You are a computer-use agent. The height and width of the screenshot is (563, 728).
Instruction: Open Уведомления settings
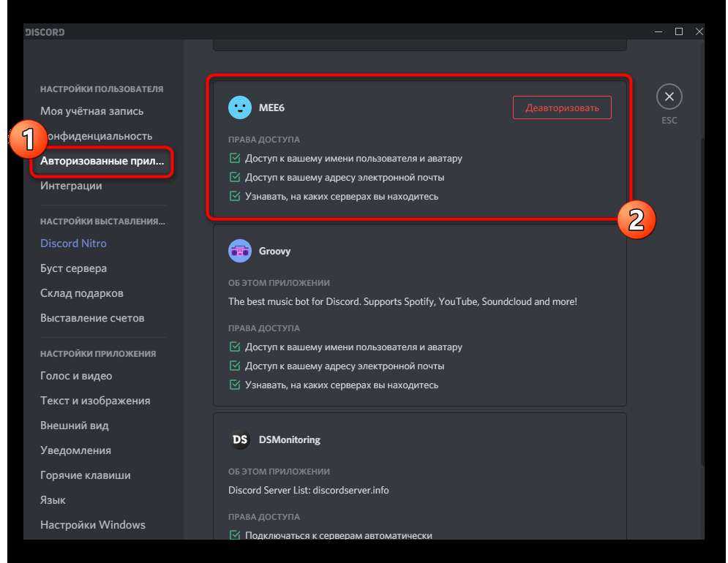tap(75, 450)
